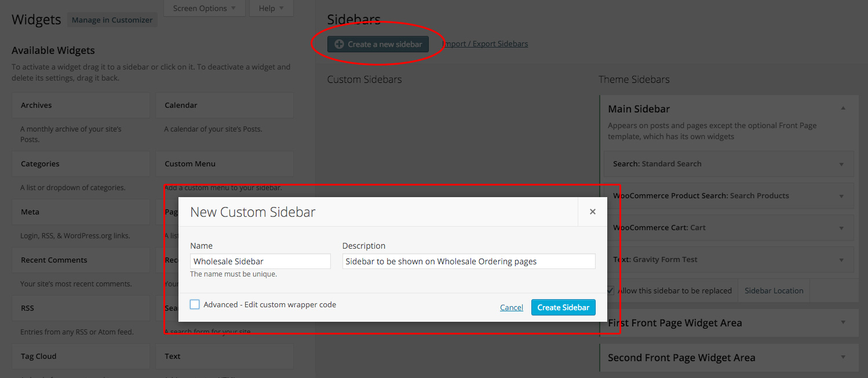This screenshot has height=378, width=868.
Task: Enable Advanced edit custom wrapper code checkbox
Action: point(195,304)
